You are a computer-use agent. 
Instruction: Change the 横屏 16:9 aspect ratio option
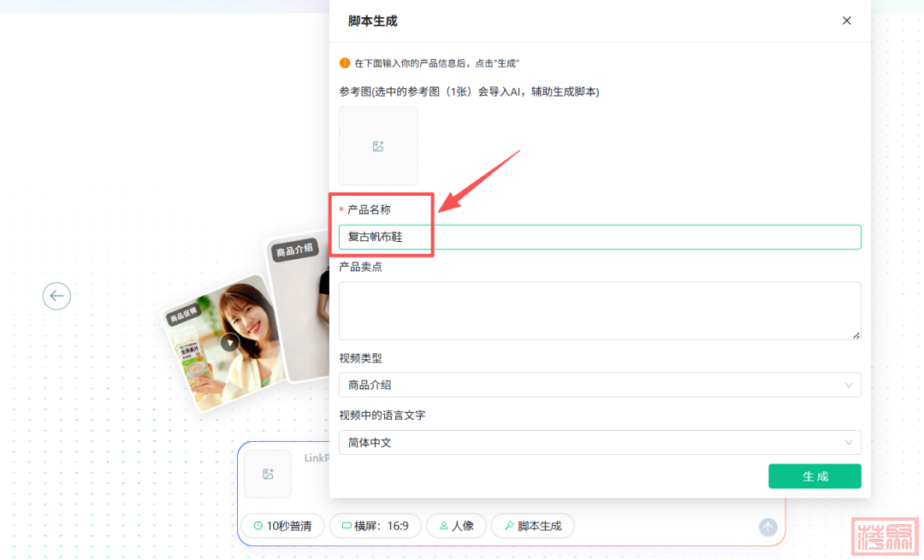tap(375, 526)
